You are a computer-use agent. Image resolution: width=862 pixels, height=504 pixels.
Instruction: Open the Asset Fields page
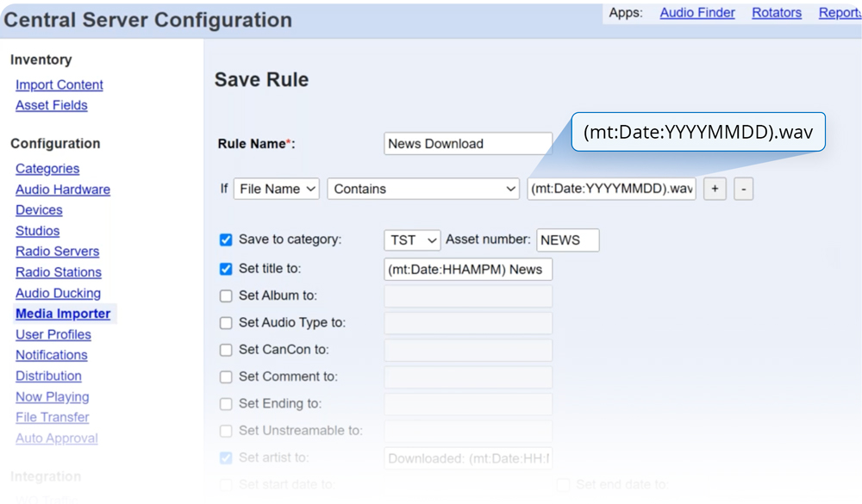click(51, 105)
